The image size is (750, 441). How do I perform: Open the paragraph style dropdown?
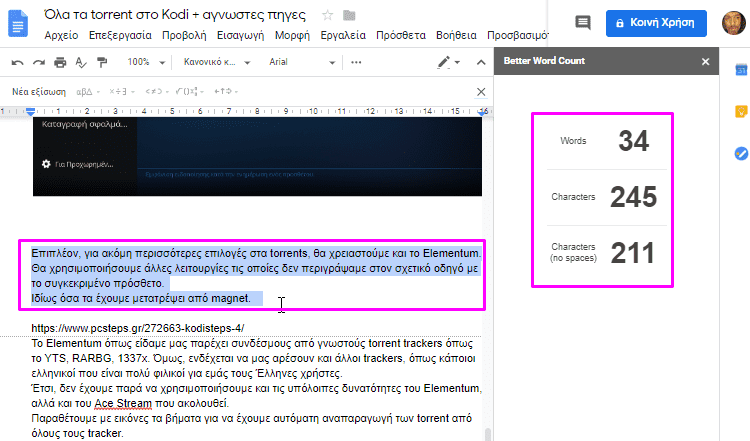tap(217, 62)
